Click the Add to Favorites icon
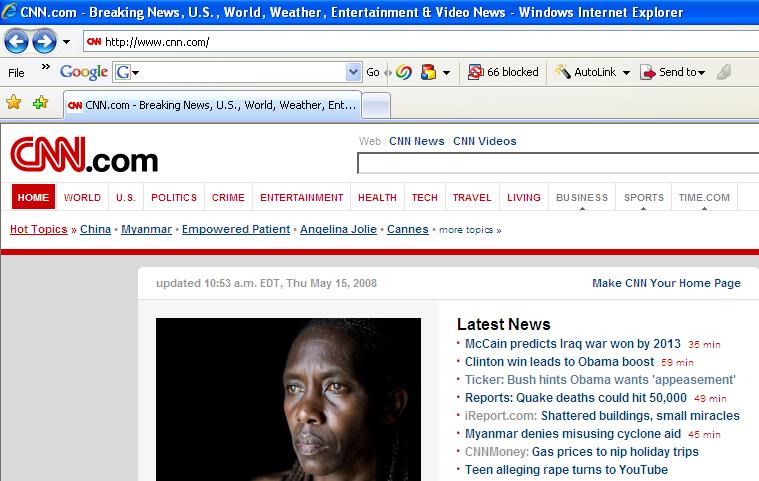The height and width of the screenshot is (481, 759). 40,103
